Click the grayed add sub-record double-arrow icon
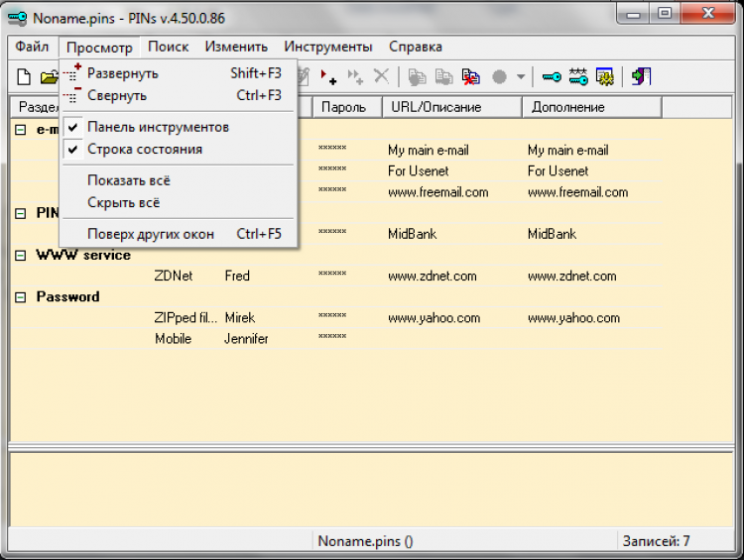Viewport: 744px width, 560px height. [x=355, y=77]
